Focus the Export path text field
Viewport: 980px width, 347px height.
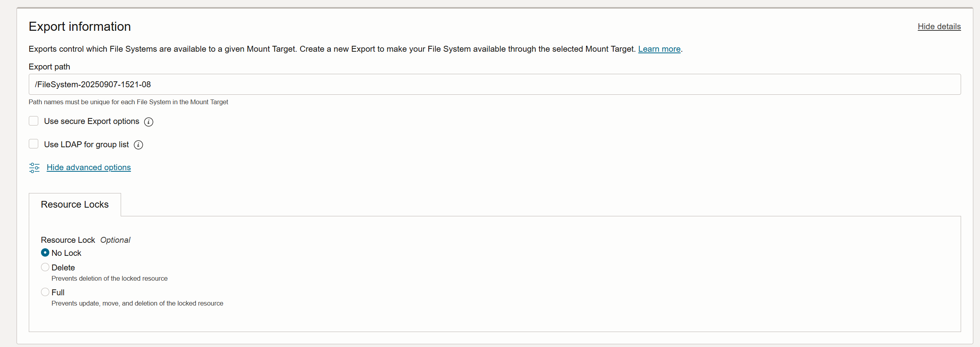495,84
